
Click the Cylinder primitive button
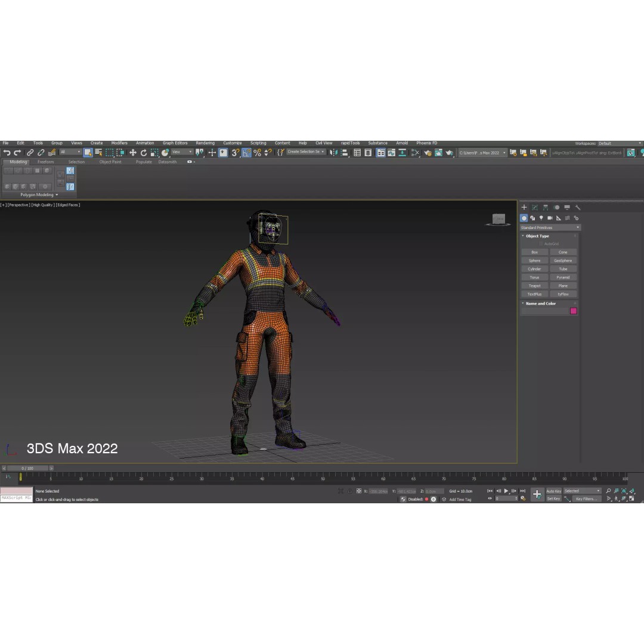(x=534, y=269)
